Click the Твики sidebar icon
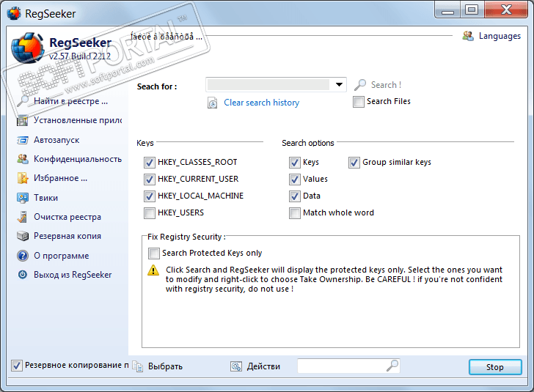 [x=23, y=198]
